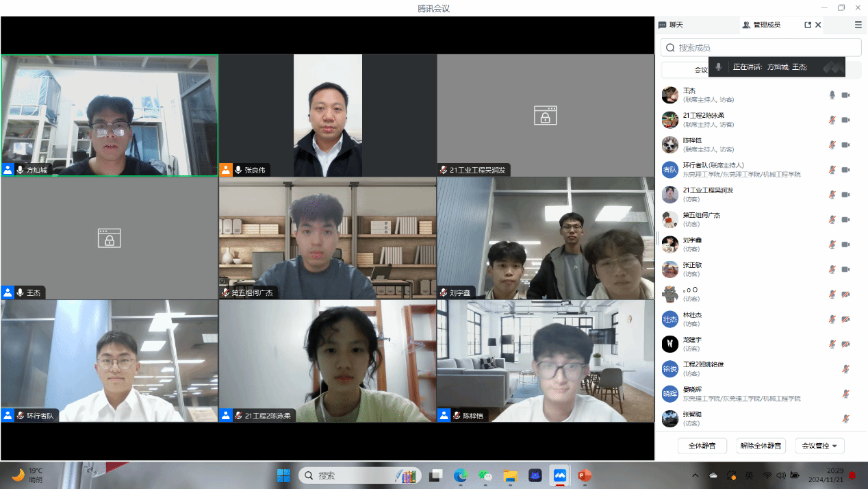This screenshot has height=489, width=868.
Task: Toggle 张正敏's microphone in member list
Action: pos(832,269)
